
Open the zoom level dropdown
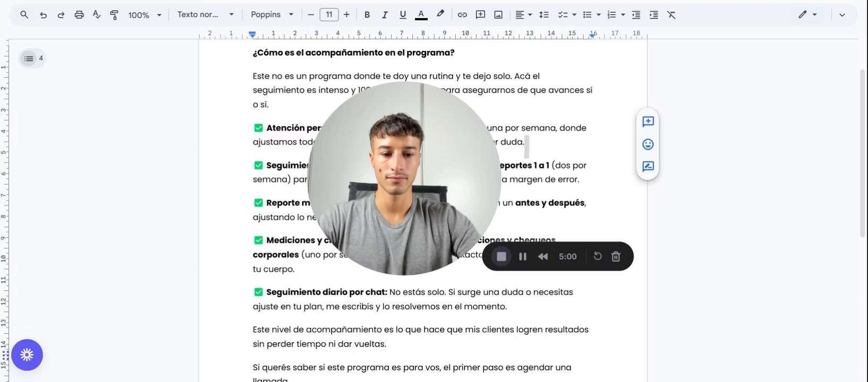[x=144, y=15]
